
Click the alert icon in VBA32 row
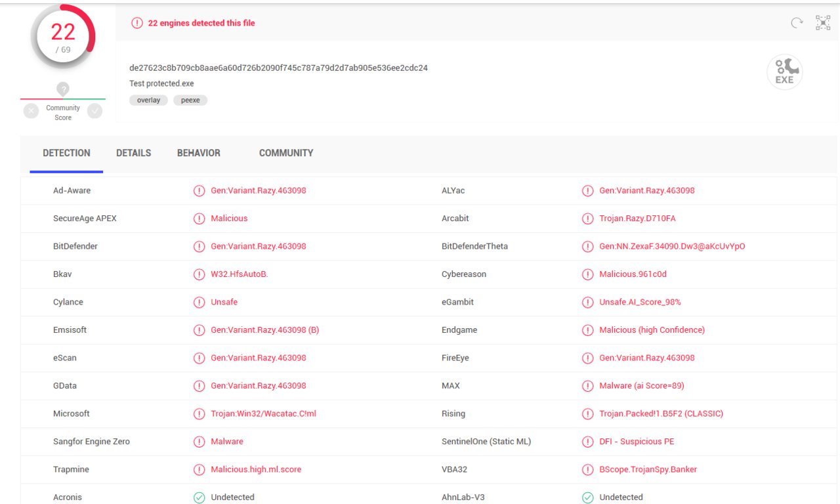pos(587,470)
